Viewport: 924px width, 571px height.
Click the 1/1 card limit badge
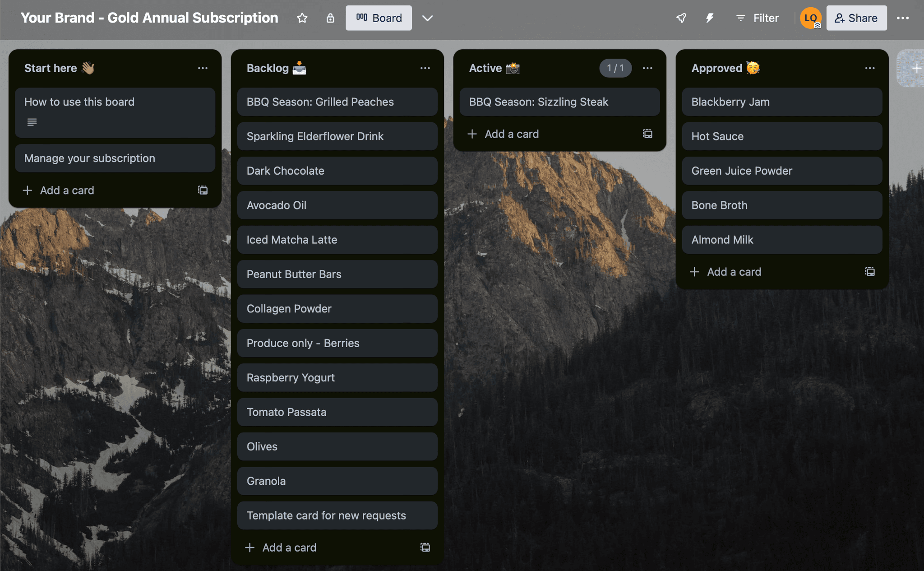tap(615, 68)
